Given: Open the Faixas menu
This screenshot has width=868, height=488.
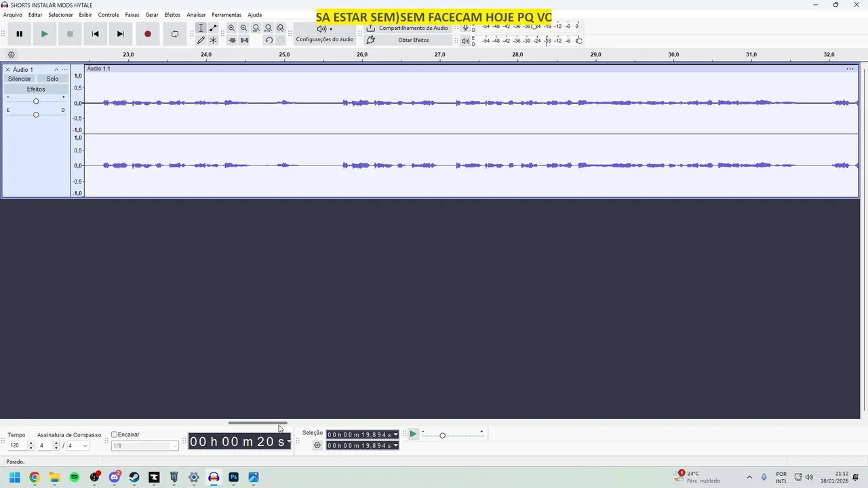Looking at the screenshot, I should click(132, 15).
